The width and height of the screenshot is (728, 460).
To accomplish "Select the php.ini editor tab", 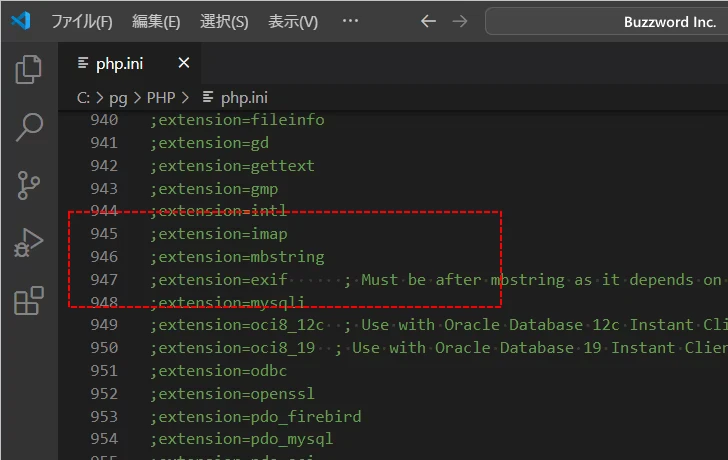I will click(x=130, y=63).
